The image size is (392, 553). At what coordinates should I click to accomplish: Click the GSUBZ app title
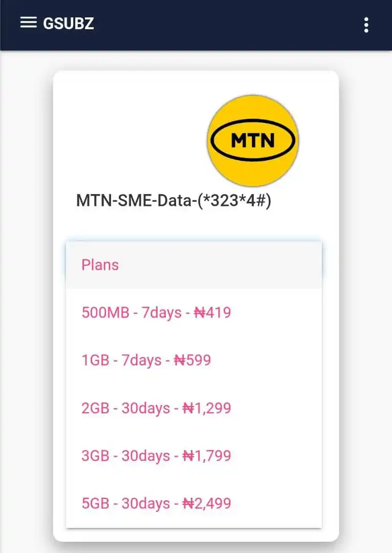pyautogui.click(x=69, y=23)
